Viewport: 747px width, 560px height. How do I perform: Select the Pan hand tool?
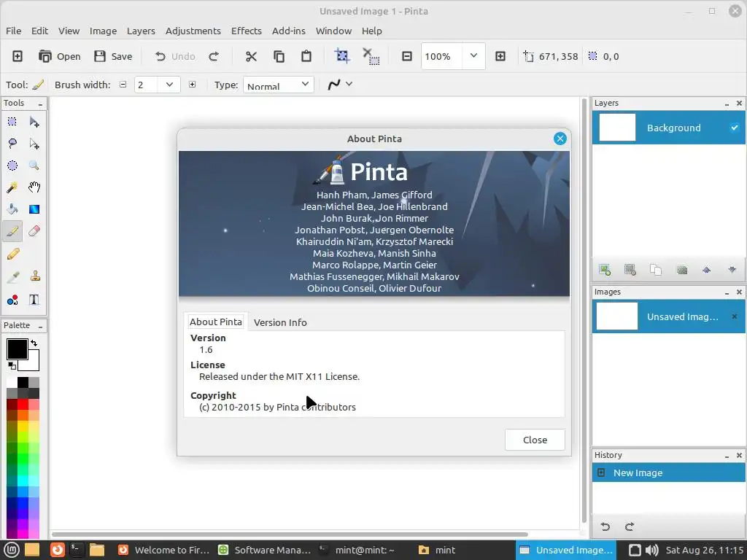pos(34,187)
